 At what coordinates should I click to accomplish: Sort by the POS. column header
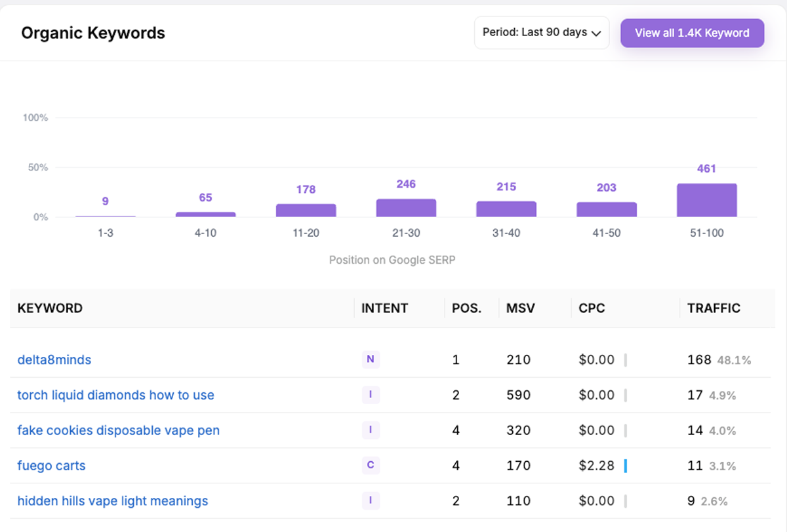tap(467, 308)
